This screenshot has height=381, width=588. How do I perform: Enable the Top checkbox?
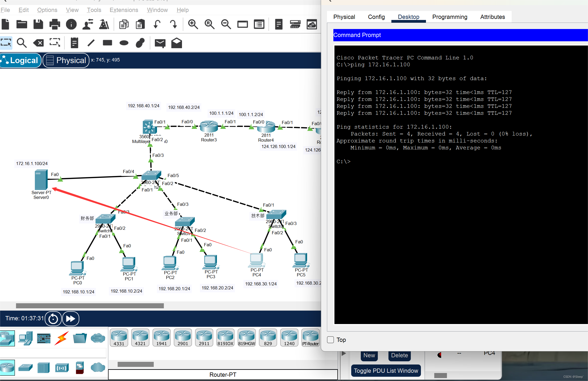pos(330,340)
